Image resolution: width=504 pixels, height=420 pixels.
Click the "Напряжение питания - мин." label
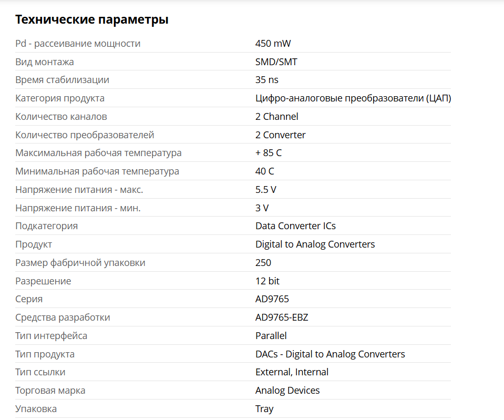pyautogui.click(x=78, y=208)
